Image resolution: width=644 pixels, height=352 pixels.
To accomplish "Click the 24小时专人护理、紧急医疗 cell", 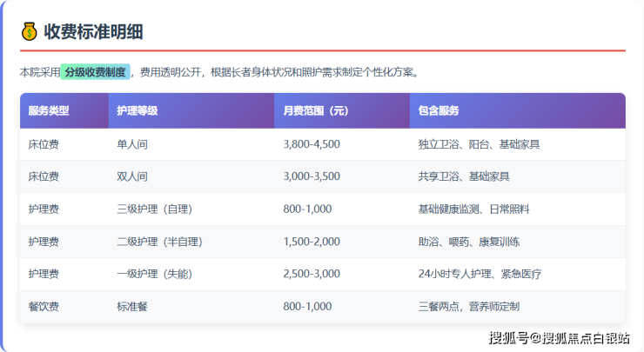I will [x=480, y=274].
